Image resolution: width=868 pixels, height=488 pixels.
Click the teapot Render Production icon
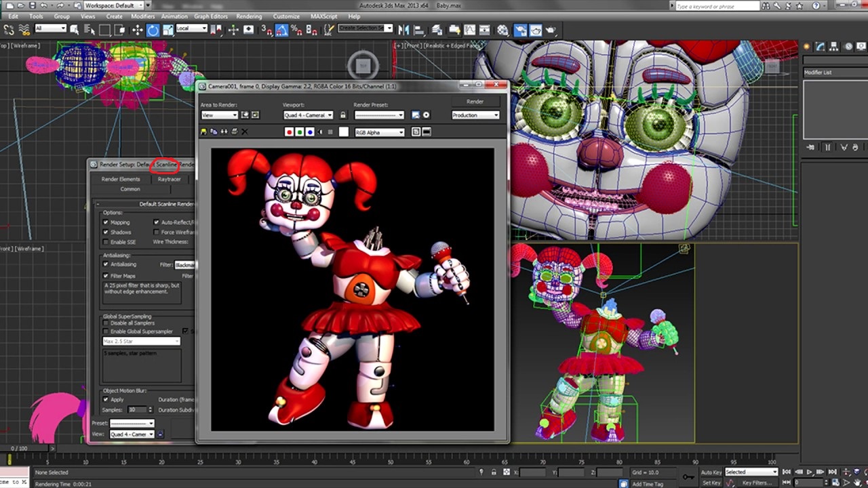[x=551, y=30]
